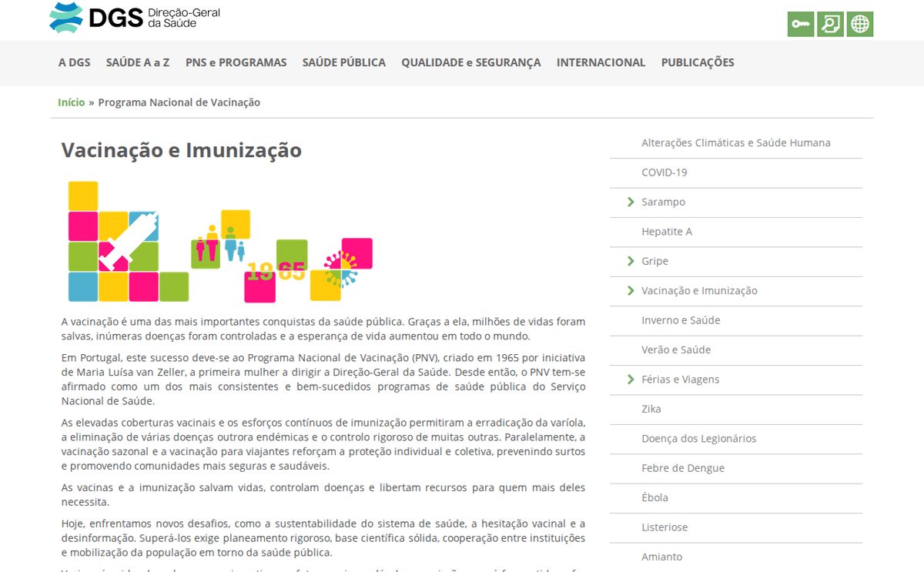Image resolution: width=924 pixels, height=572 pixels.
Task: Open the Gripe sidebar link
Action: [x=655, y=261]
